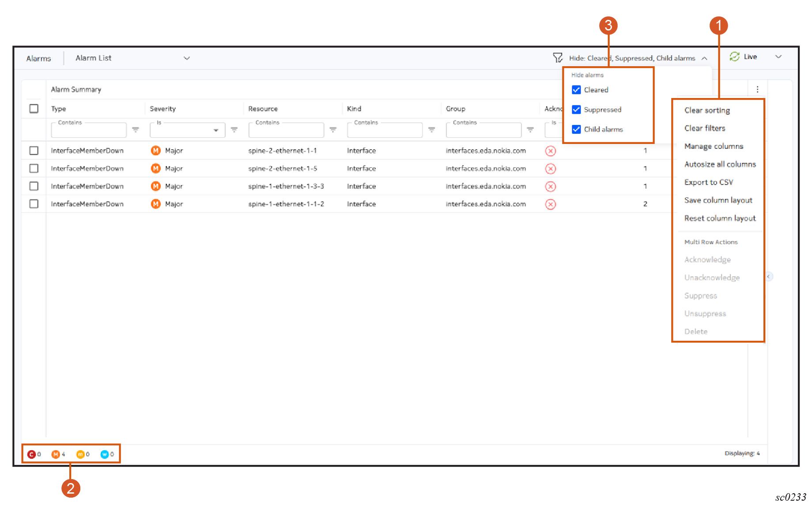The height and width of the screenshot is (506, 812).
Task: Click the alarm filter funnel icon
Action: click(558, 58)
